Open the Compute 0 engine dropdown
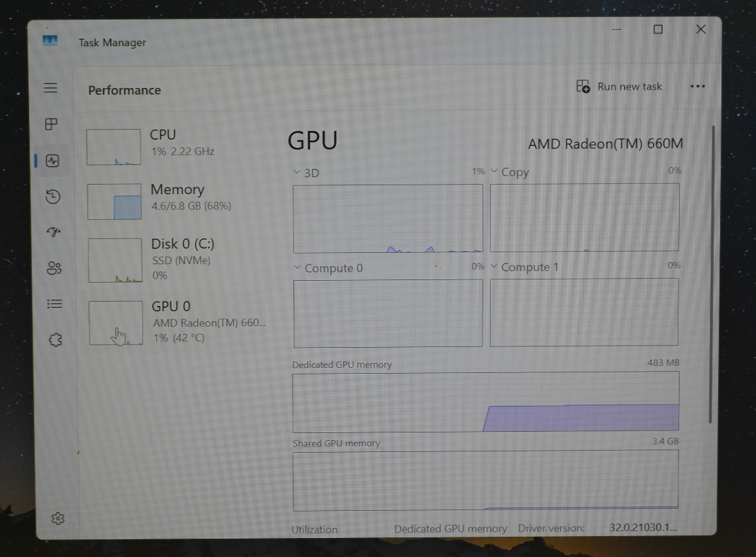756x557 pixels. click(298, 267)
